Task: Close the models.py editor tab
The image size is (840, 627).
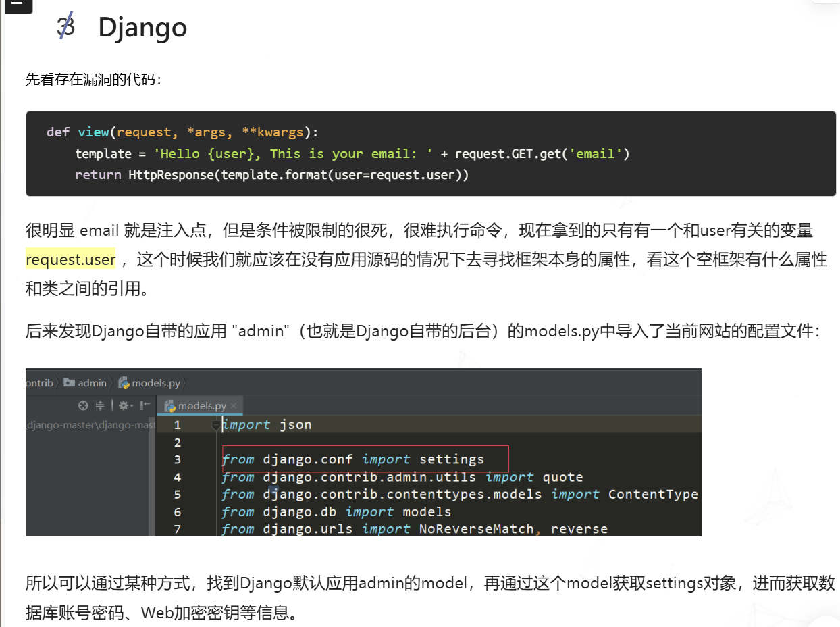Action: [x=234, y=406]
